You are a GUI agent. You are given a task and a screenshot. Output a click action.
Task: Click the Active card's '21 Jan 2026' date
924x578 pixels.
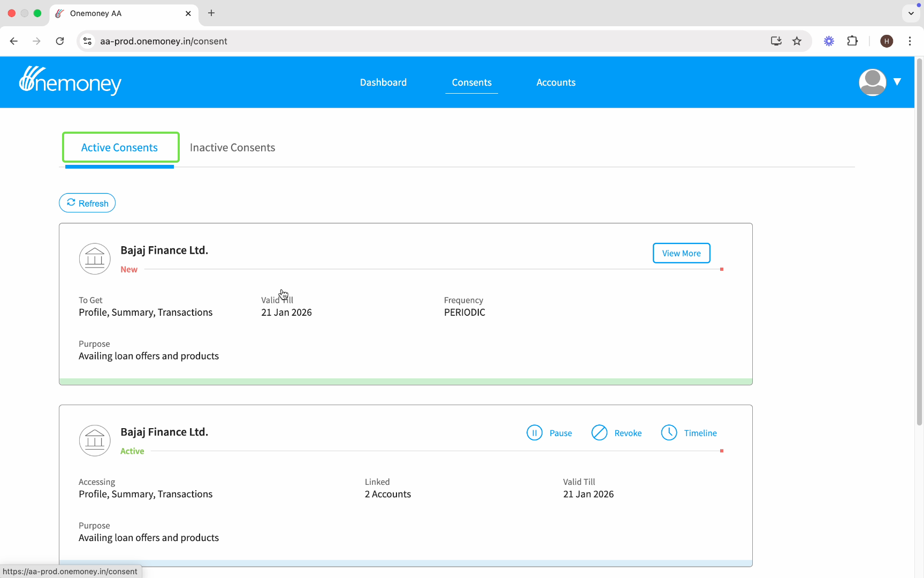tap(588, 494)
